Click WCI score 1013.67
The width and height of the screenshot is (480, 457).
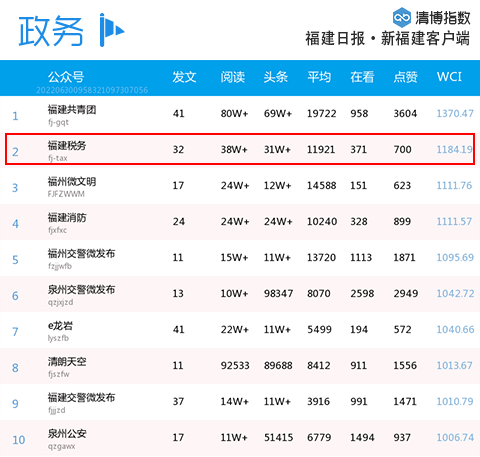(x=455, y=365)
